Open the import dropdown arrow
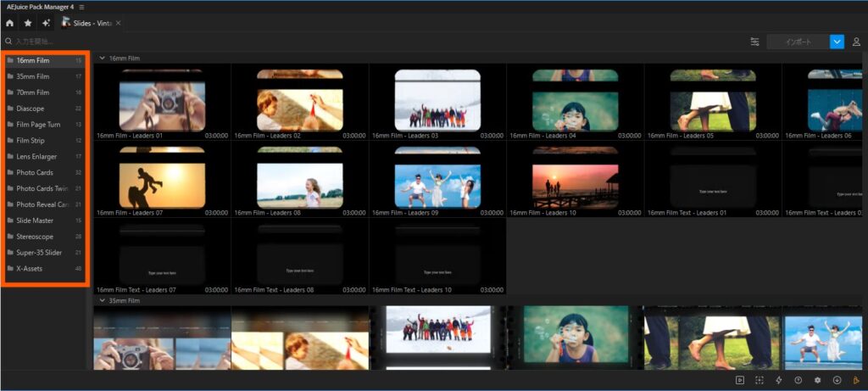Viewport: 868px width, 391px height. point(837,42)
